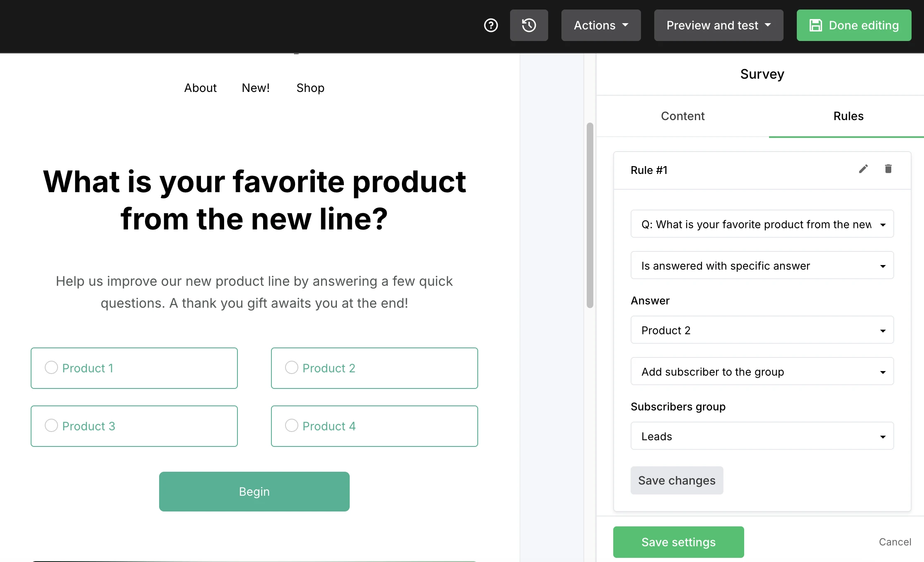This screenshot has width=924, height=562.
Task: Open the Preview and test menu
Action: 718,25
